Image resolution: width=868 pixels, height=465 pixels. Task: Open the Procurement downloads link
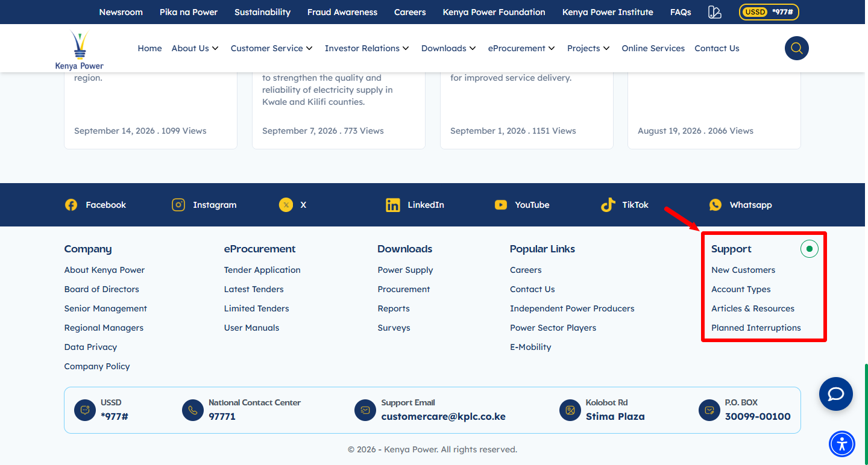click(404, 289)
